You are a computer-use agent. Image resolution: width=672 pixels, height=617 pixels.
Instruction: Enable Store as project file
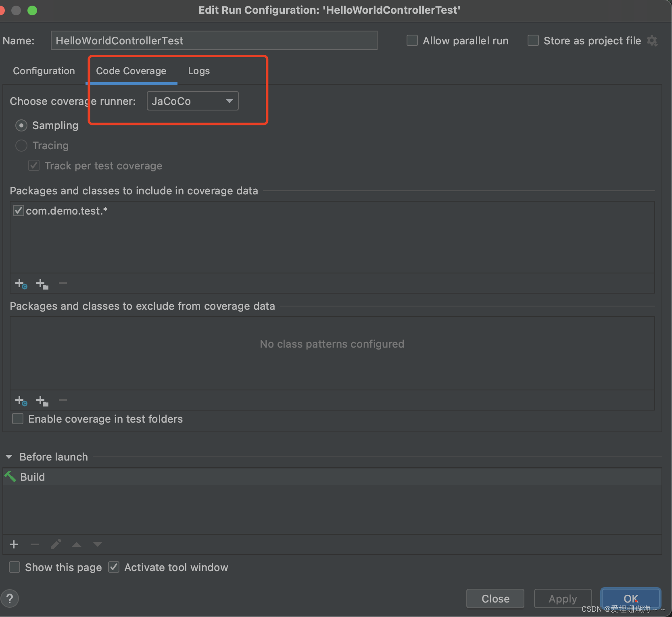coord(533,41)
